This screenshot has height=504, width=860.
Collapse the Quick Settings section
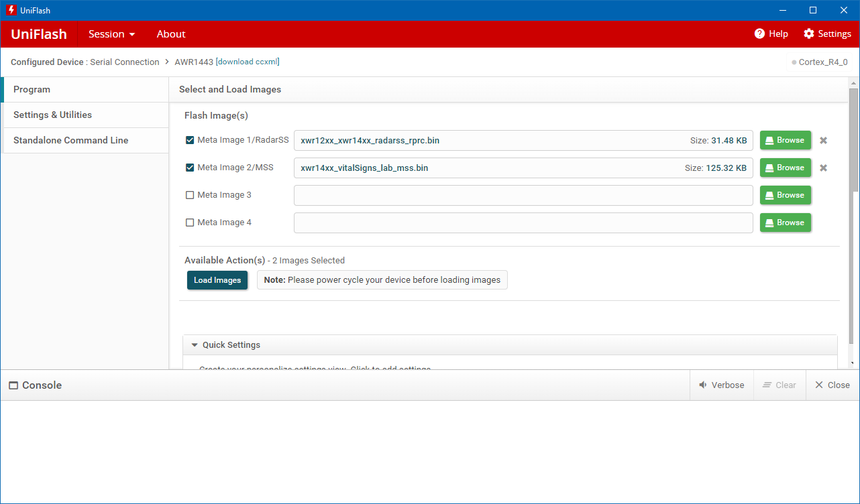195,344
